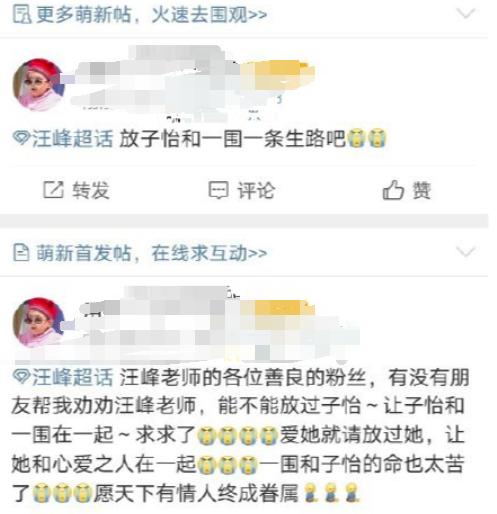
Task: Click the document icon beside 更多萌新帖
Action: pos(22,15)
